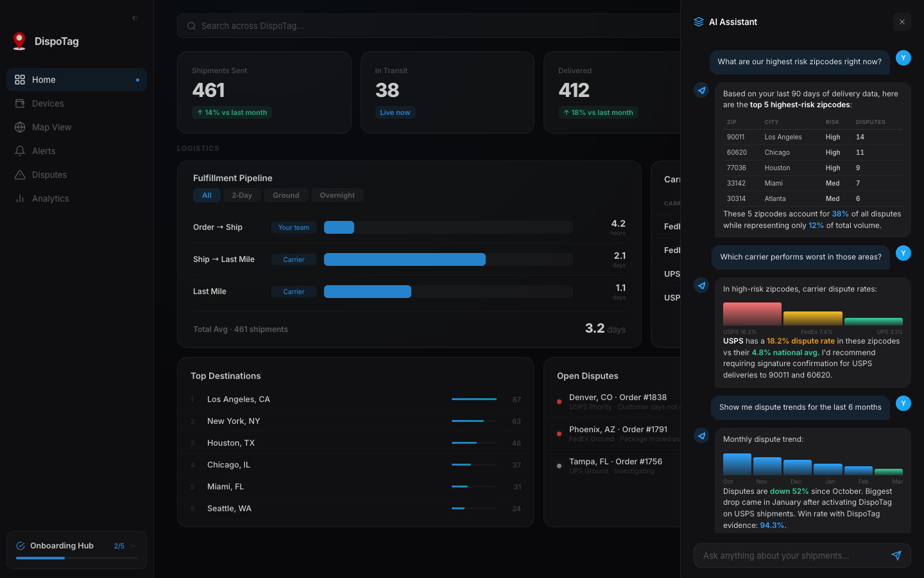Image resolution: width=924 pixels, height=578 pixels.
Task: Navigate to the Disputes page
Action: [x=49, y=175]
